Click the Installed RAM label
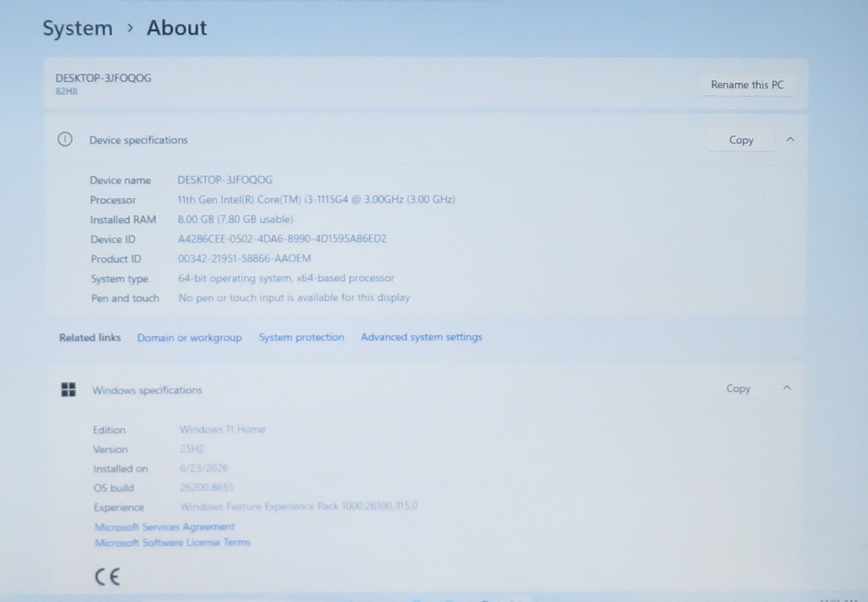The height and width of the screenshot is (602, 868). point(123,220)
